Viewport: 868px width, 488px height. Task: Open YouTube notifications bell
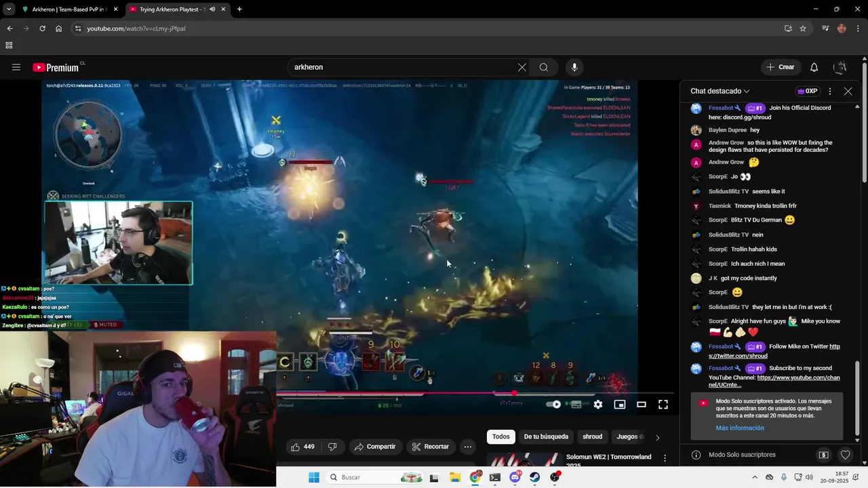(814, 67)
